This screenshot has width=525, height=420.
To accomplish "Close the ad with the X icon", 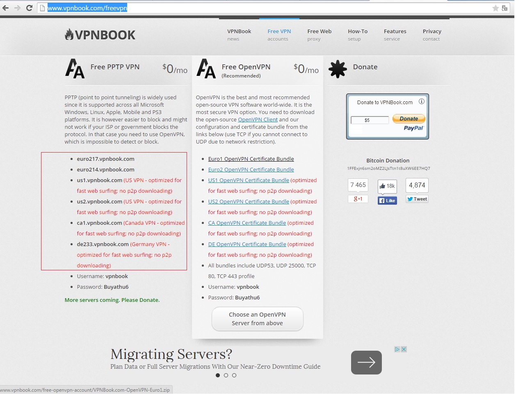I will [x=404, y=349].
